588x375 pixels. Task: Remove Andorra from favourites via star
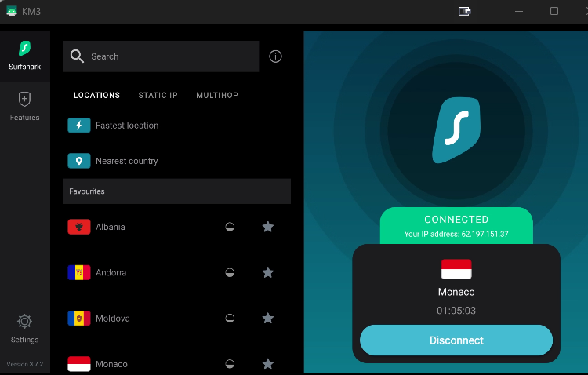268,272
